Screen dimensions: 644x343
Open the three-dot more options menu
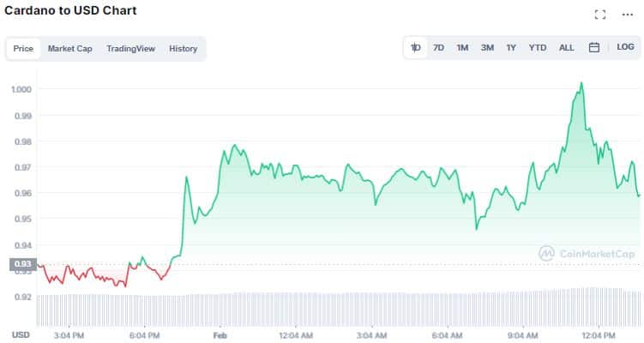click(x=627, y=15)
